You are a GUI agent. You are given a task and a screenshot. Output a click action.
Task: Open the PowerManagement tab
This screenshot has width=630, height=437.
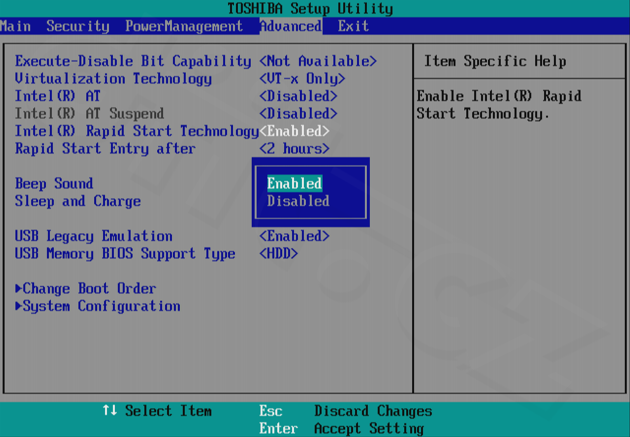click(x=184, y=26)
